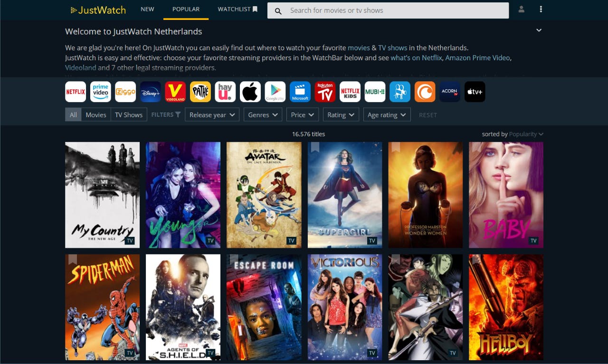
Task: Open the Videoland text link
Action: click(x=80, y=68)
